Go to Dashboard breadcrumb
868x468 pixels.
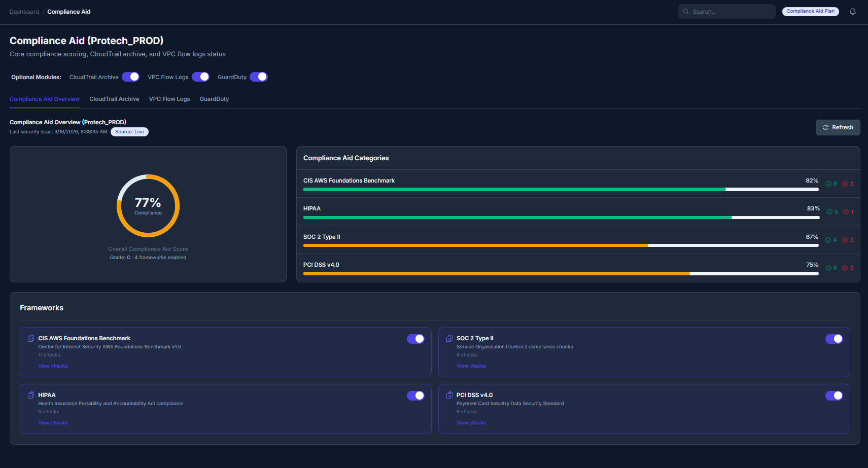(x=24, y=12)
